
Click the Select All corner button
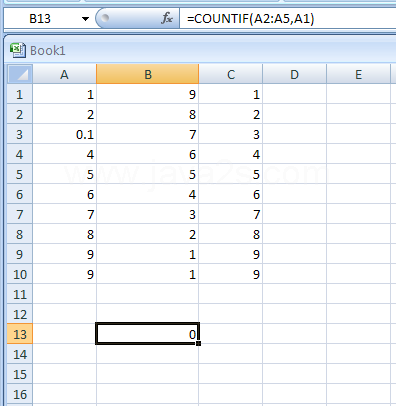(x=20, y=74)
